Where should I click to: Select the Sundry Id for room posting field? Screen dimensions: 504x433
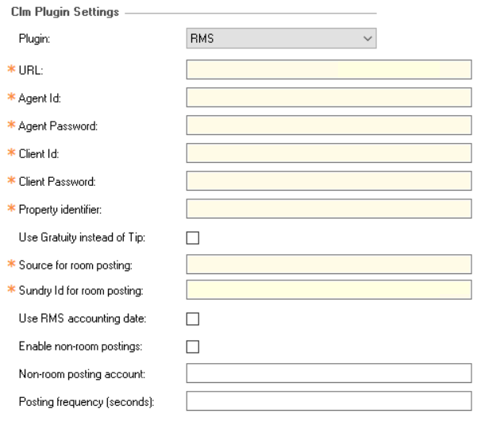329,290
